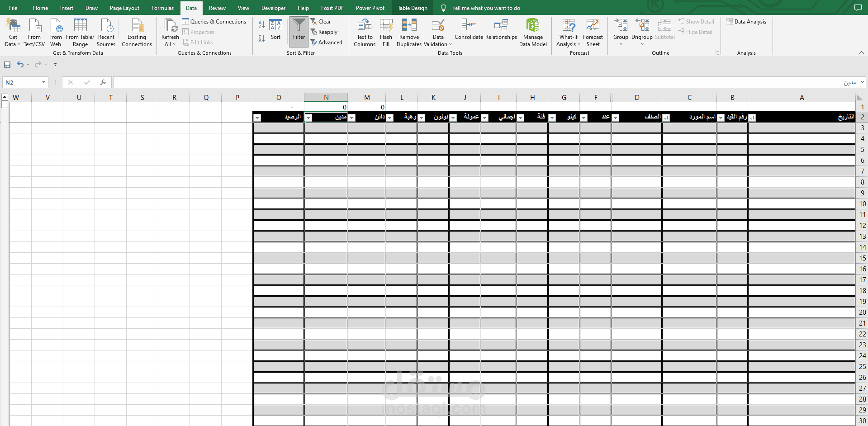Save the workbook from quick access
This screenshot has height=426, width=868.
(x=7, y=65)
